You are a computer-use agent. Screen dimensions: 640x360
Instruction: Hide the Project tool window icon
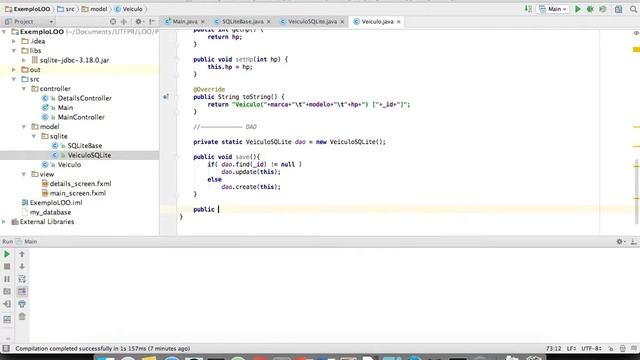(x=151, y=22)
